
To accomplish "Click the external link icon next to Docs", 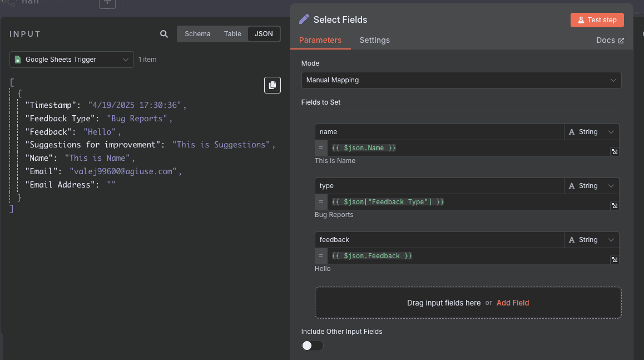I will (621, 40).
